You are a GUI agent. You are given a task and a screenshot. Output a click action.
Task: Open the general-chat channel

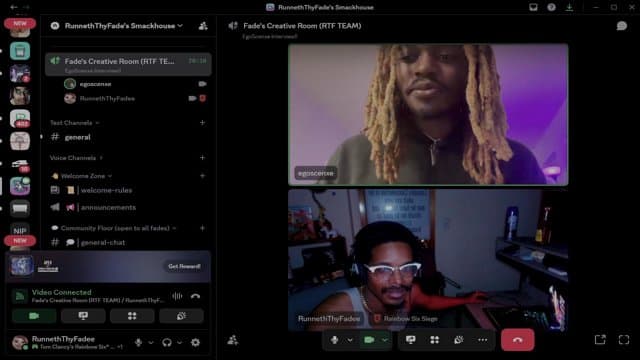[128, 242]
